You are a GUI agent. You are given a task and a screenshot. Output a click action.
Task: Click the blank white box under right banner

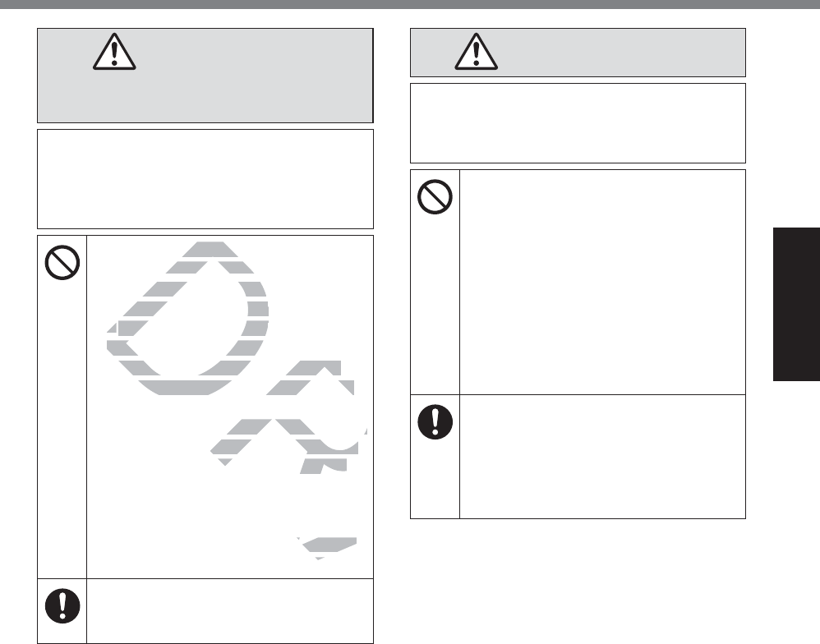(578, 123)
